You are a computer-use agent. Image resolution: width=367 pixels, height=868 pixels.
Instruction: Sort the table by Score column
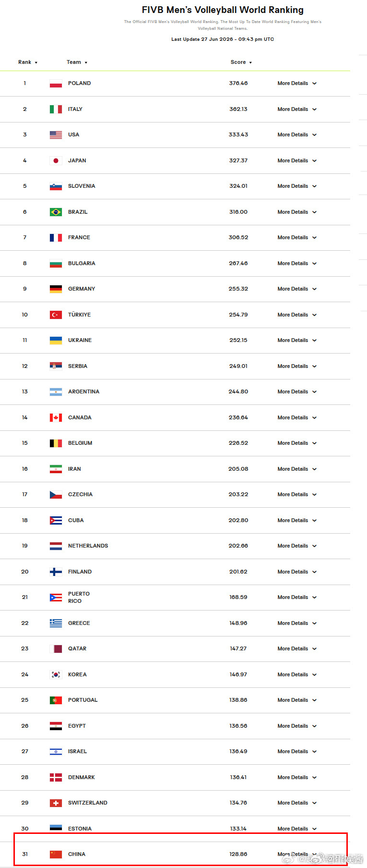tap(241, 62)
